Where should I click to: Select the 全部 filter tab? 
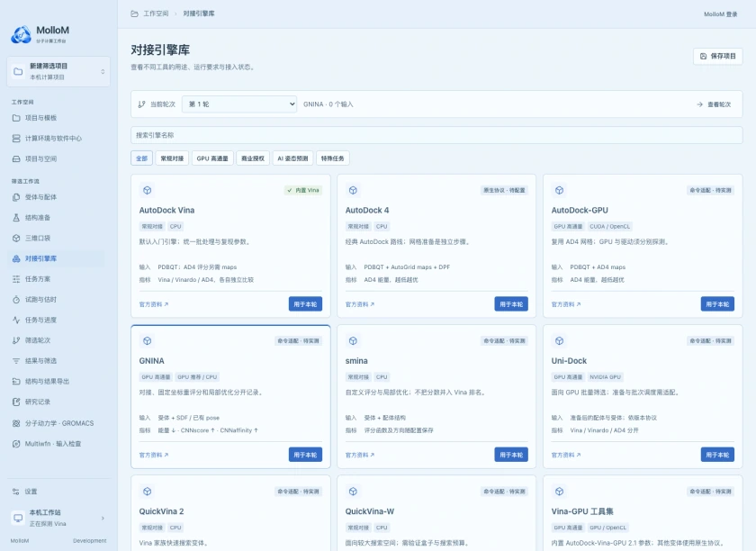pyautogui.click(x=142, y=158)
